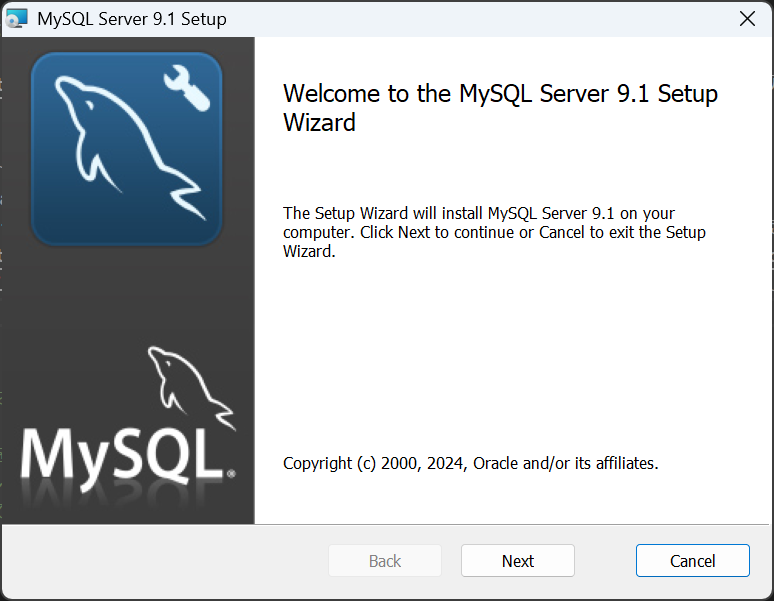Click the "MySQL Server 9.1 Setup" title text
Viewport: 774px width, 601px height.
coord(132,19)
